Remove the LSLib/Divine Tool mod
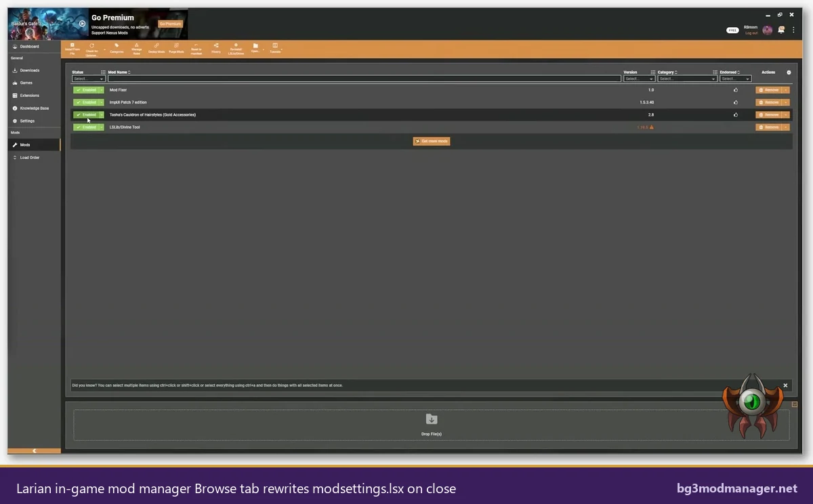The image size is (813, 504). point(769,127)
